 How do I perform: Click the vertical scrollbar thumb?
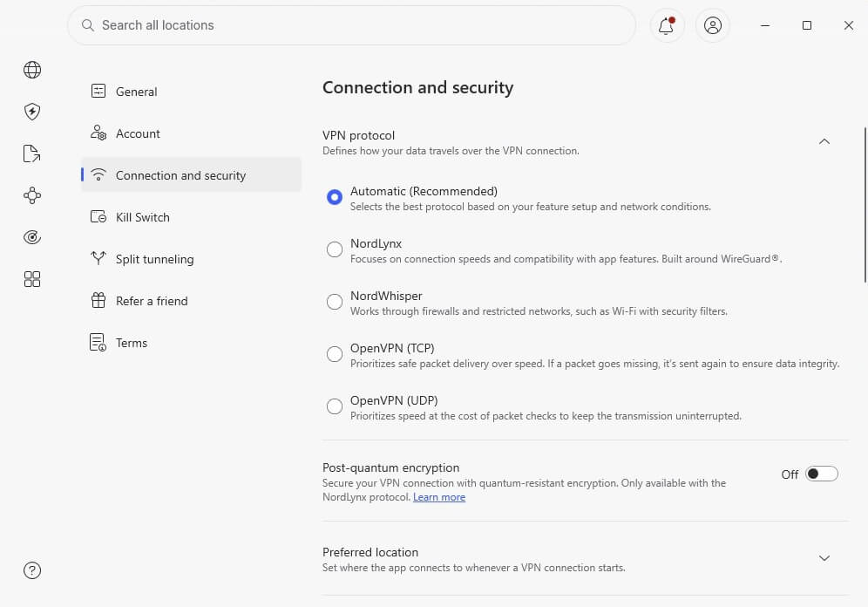(x=865, y=205)
